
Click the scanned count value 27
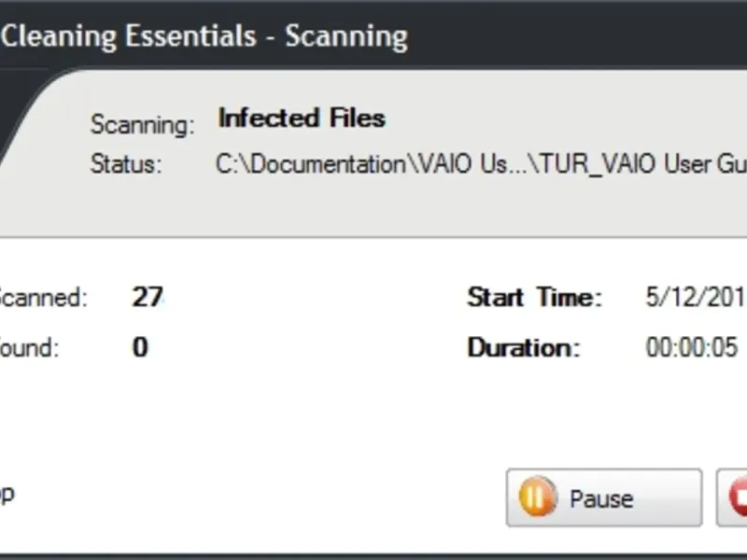[x=148, y=297]
